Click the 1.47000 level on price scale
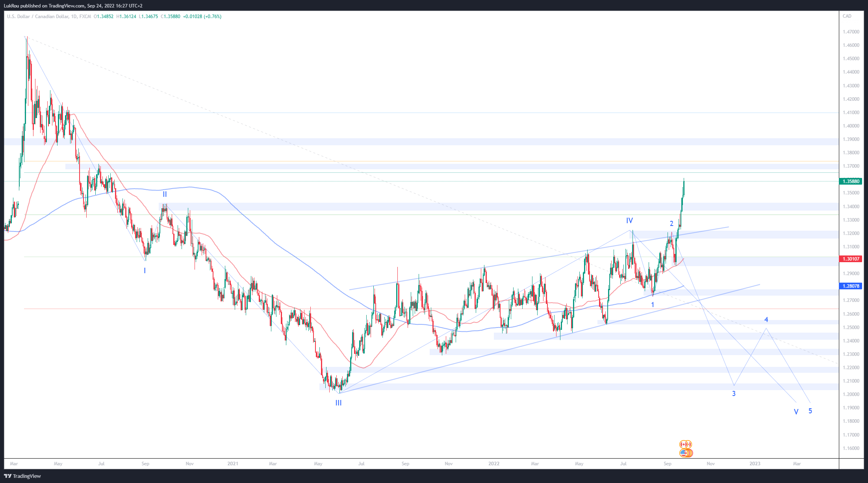Screen dimensions: 868x483 851,32
